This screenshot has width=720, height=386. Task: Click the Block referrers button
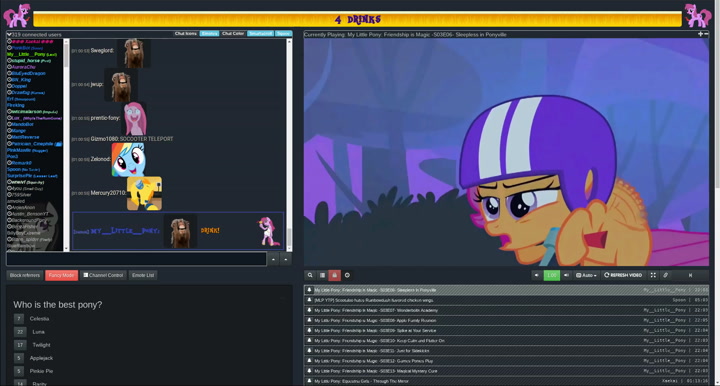tap(25, 275)
